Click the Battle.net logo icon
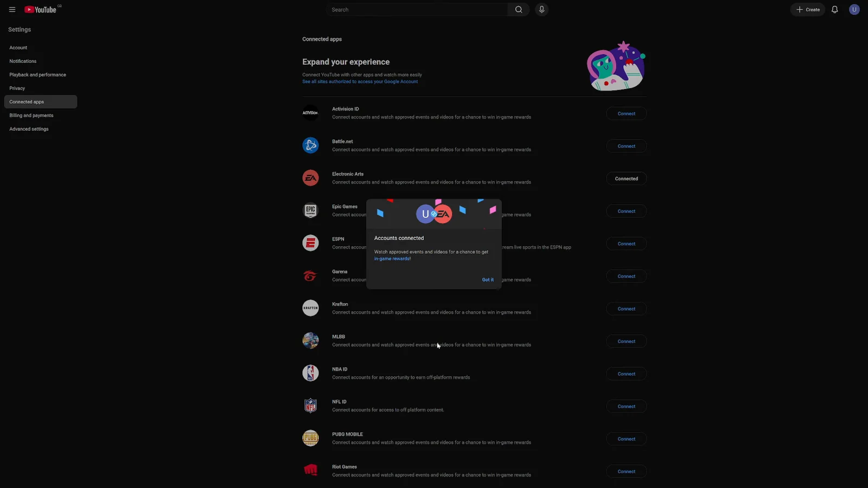Screen dimensions: 868x488 (310, 145)
